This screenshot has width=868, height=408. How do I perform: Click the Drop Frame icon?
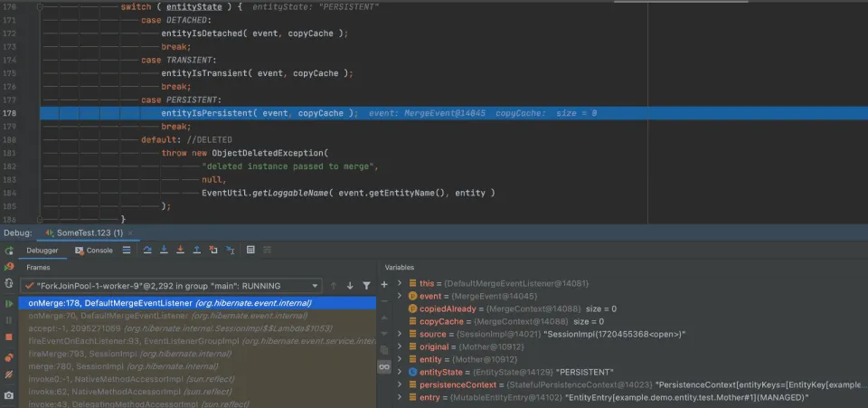point(213,251)
